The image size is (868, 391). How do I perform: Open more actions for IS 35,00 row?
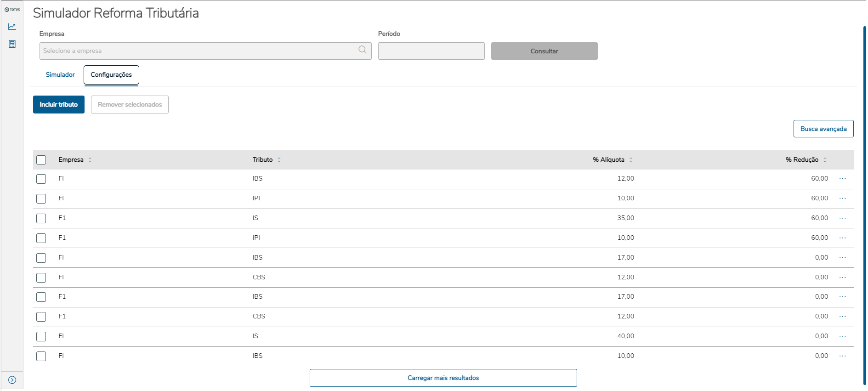[842, 218]
